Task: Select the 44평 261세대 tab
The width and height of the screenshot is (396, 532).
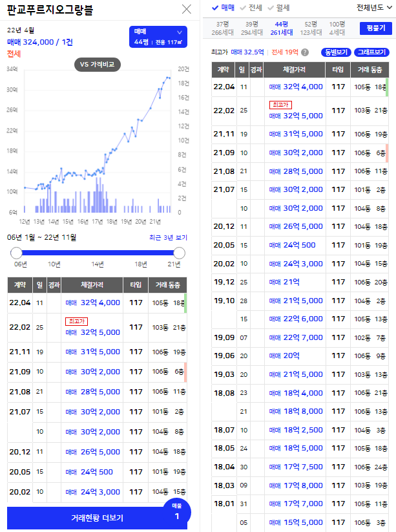Action: click(282, 28)
